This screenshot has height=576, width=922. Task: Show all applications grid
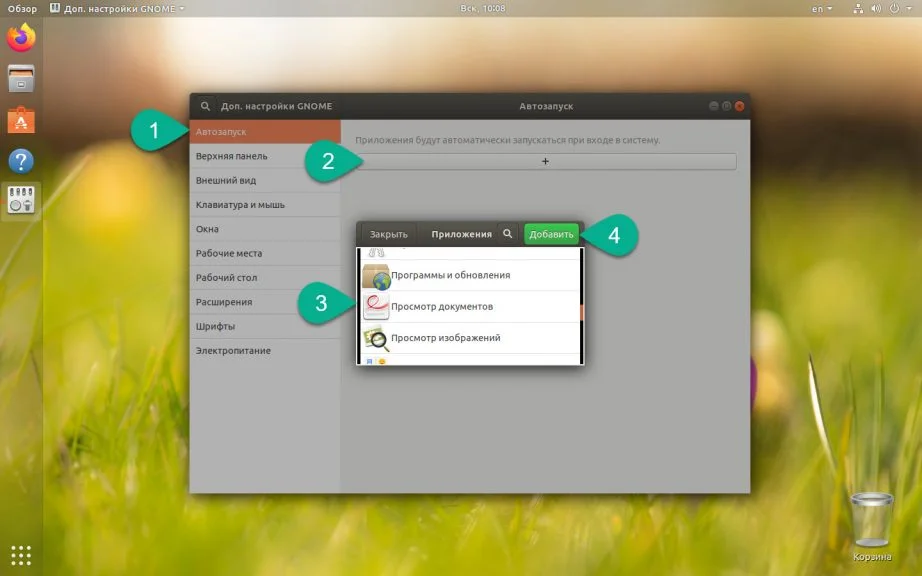tap(21, 555)
